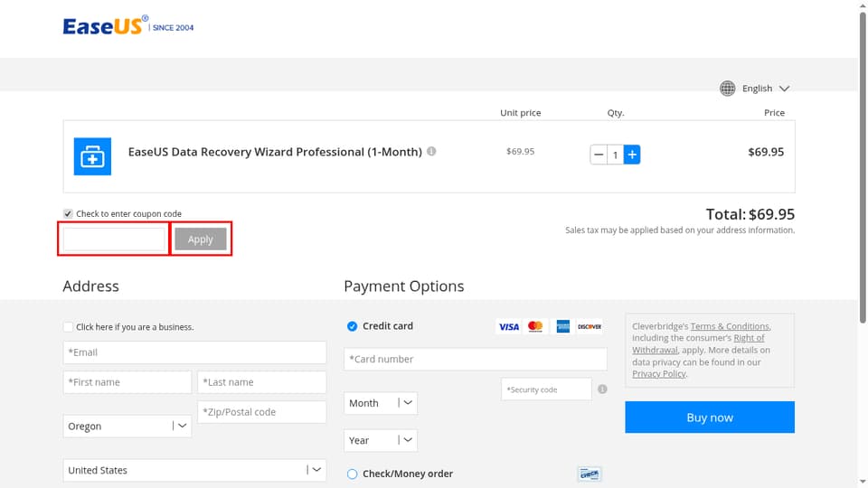Image resolution: width=868 pixels, height=488 pixels.
Task: Open the English language dropdown
Action: pyautogui.click(x=766, y=89)
